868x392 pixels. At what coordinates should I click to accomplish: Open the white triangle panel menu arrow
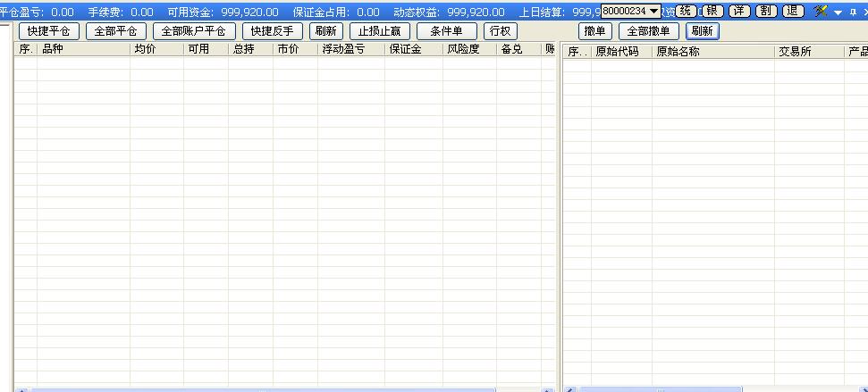(x=839, y=13)
